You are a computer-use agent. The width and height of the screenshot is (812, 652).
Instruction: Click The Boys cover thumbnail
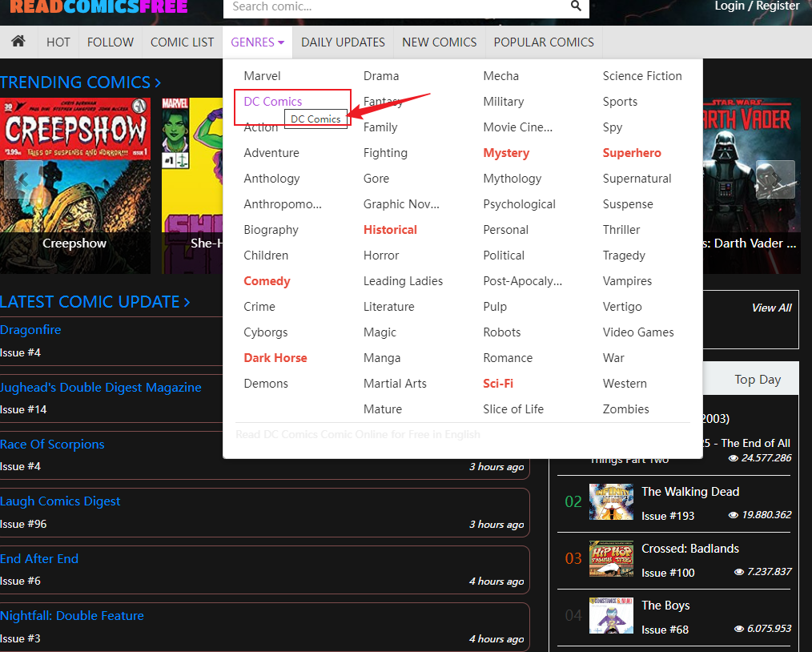pos(610,615)
